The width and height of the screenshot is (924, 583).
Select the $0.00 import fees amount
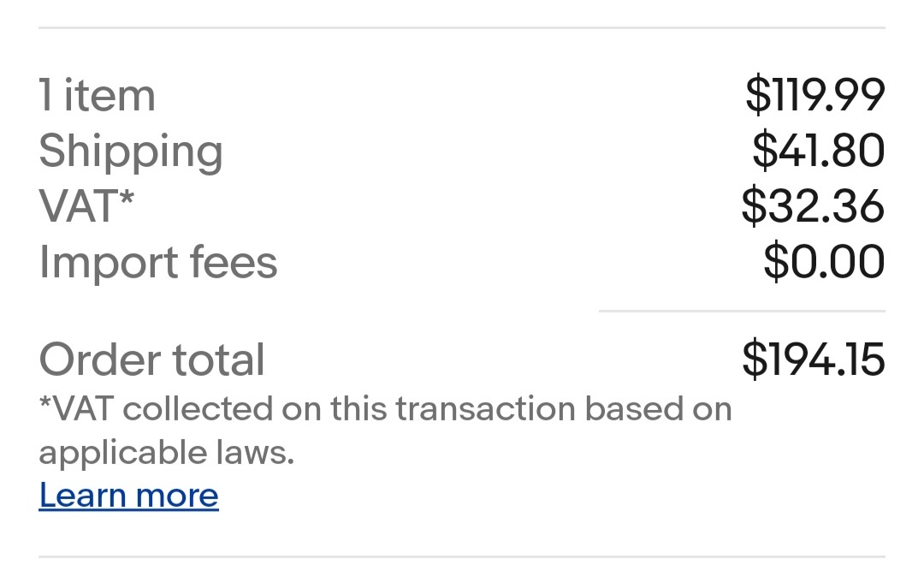point(824,263)
